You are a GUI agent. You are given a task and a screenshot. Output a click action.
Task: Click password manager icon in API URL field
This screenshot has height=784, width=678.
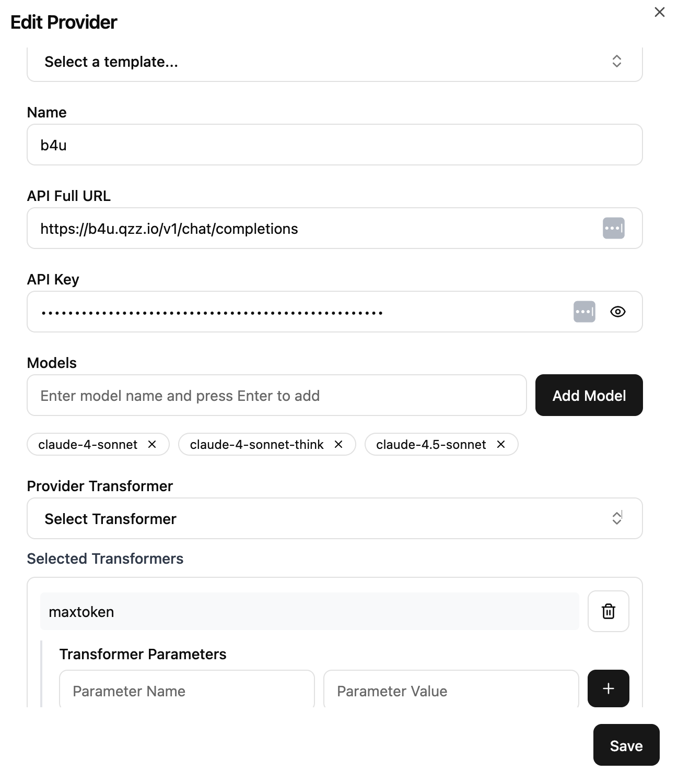pos(613,228)
